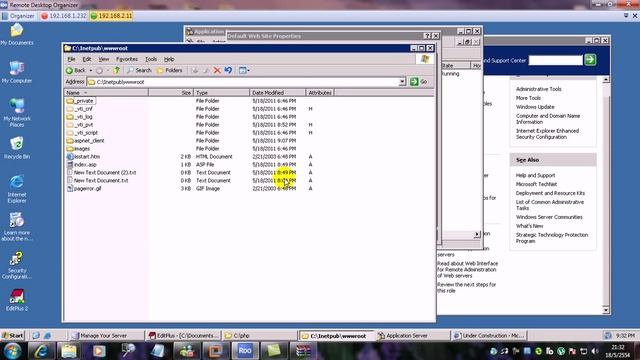Switch to EditPlus taskbar button
This screenshot has height=360, width=640.
[x=183, y=336]
